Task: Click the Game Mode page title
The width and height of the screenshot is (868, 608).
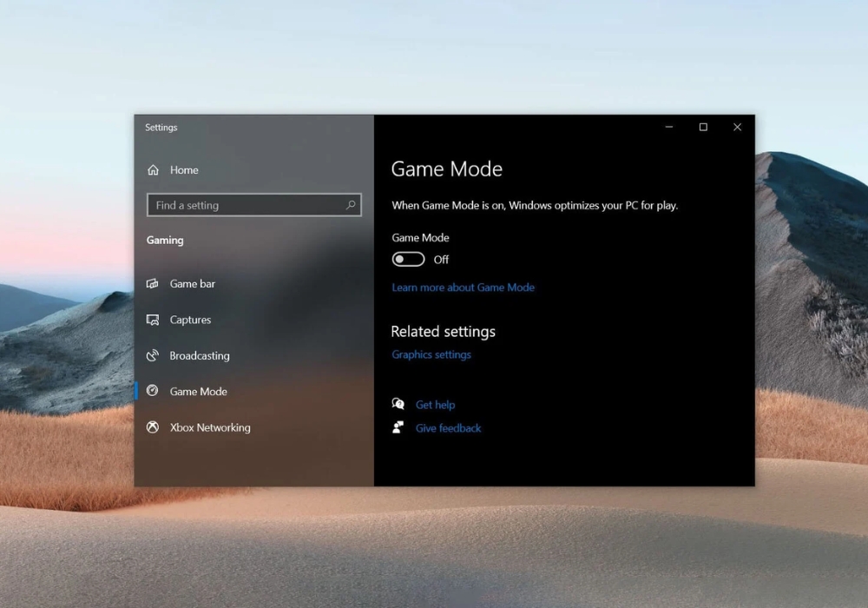Action: (447, 169)
